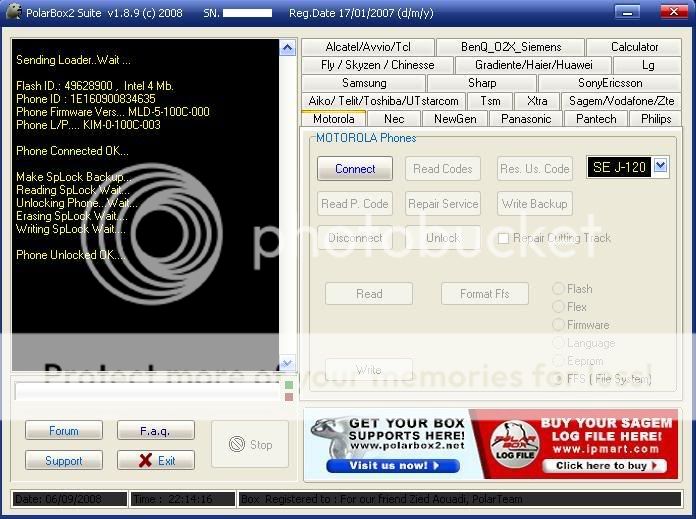Click the Read button
The height and width of the screenshot is (519, 696).
point(369,293)
